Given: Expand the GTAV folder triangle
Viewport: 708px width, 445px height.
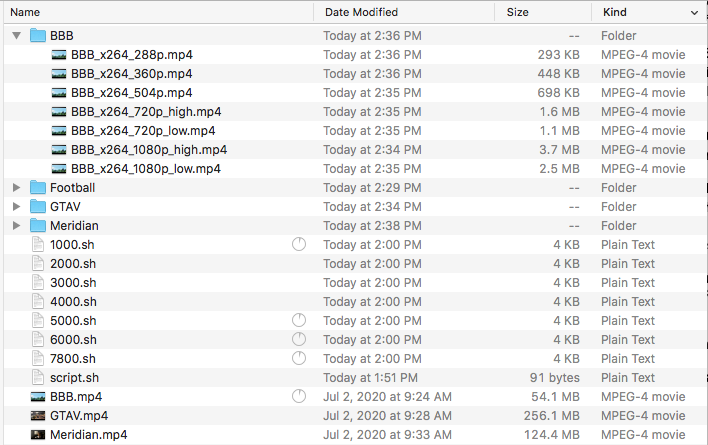Looking at the screenshot, I should pyautogui.click(x=16, y=206).
